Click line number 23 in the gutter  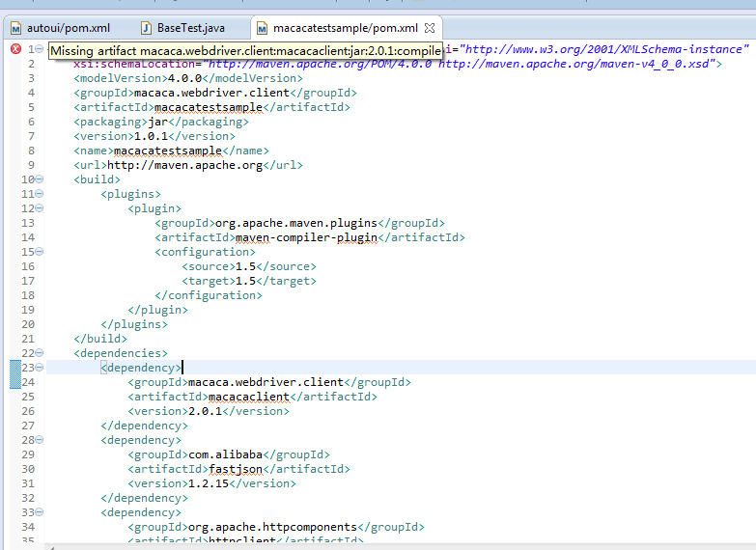pos(28,368)
